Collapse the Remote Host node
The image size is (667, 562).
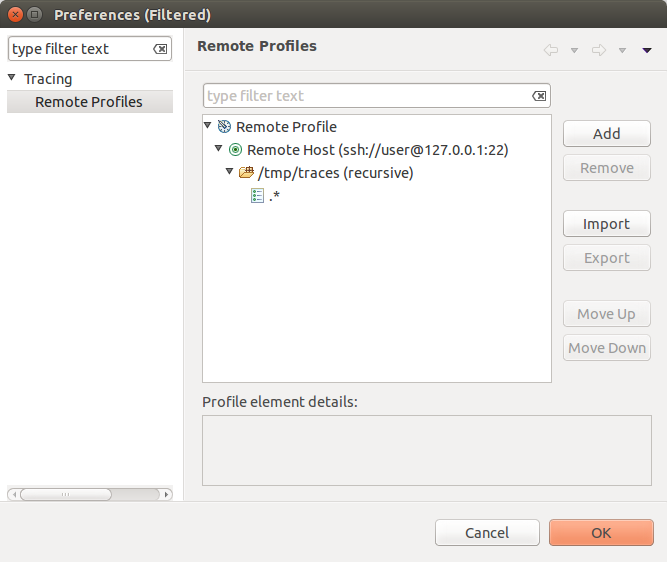pyautogui.click(x=219, y=150)
